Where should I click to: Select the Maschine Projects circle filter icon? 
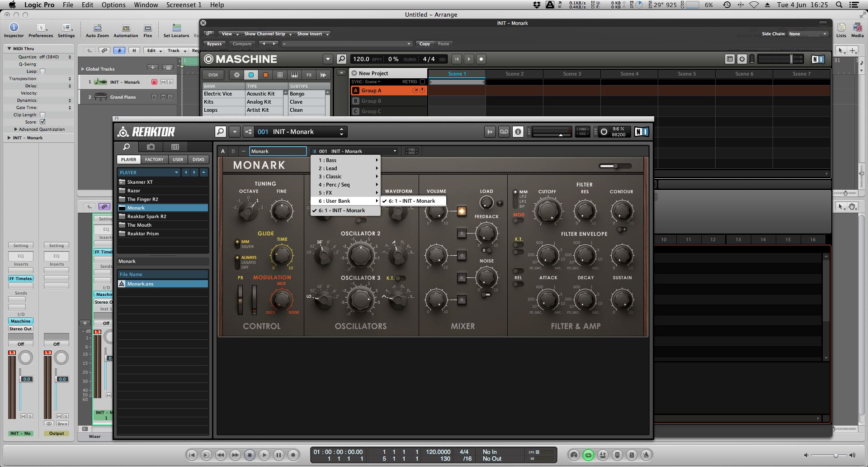(x=236, y=75)
